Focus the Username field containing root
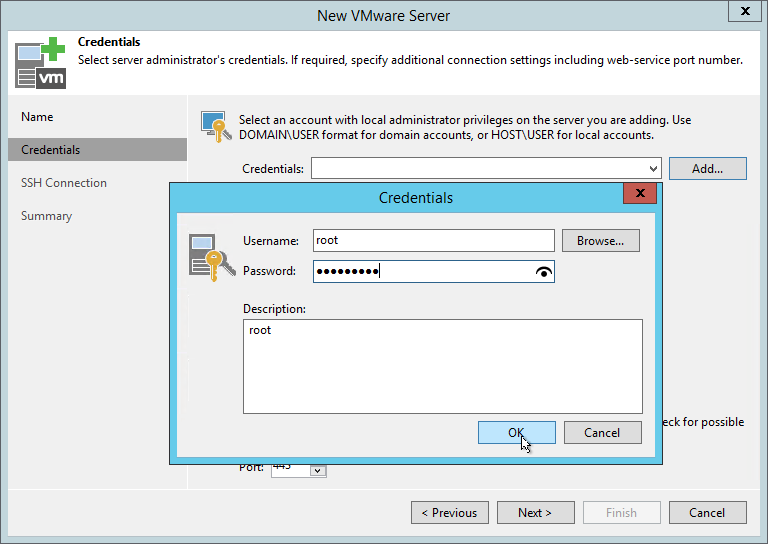The image size is (768, 544). point(433,240)
